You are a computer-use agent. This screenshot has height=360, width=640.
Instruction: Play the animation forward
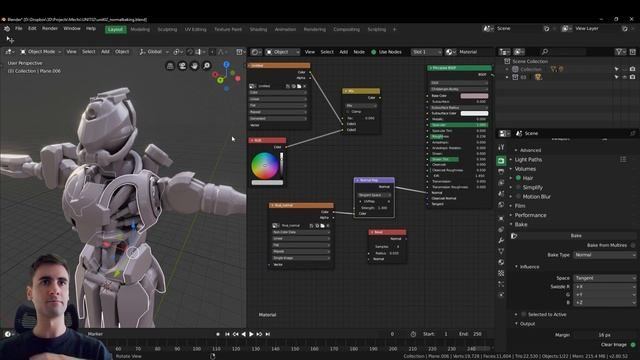(x=251, y=334)
